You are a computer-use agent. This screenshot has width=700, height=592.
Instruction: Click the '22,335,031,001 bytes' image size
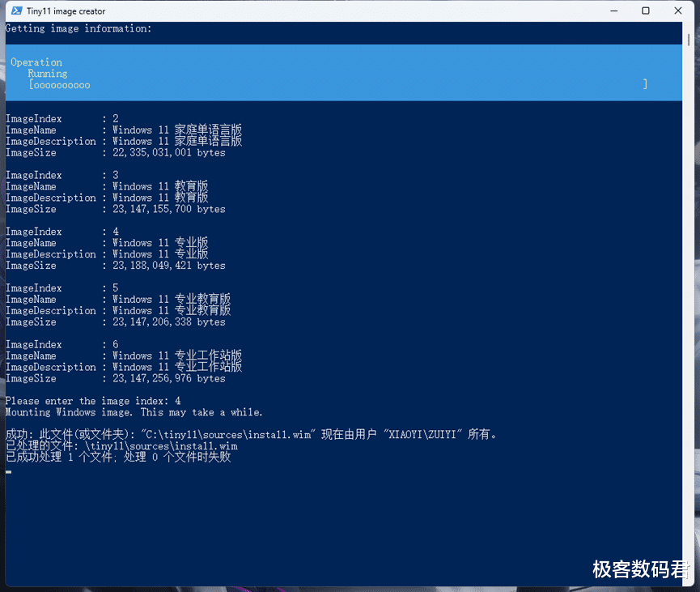[169, 152]
